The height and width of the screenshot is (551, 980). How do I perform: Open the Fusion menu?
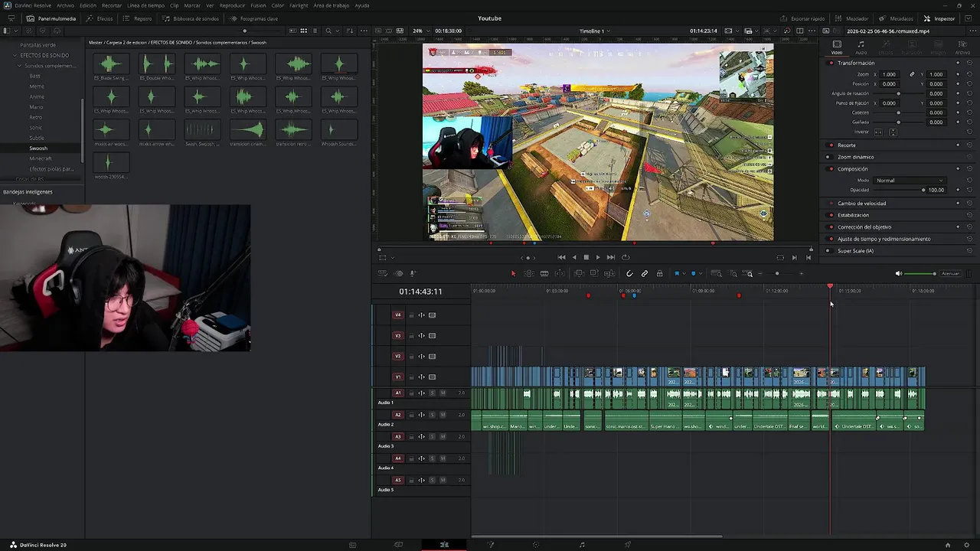point(258,5)
